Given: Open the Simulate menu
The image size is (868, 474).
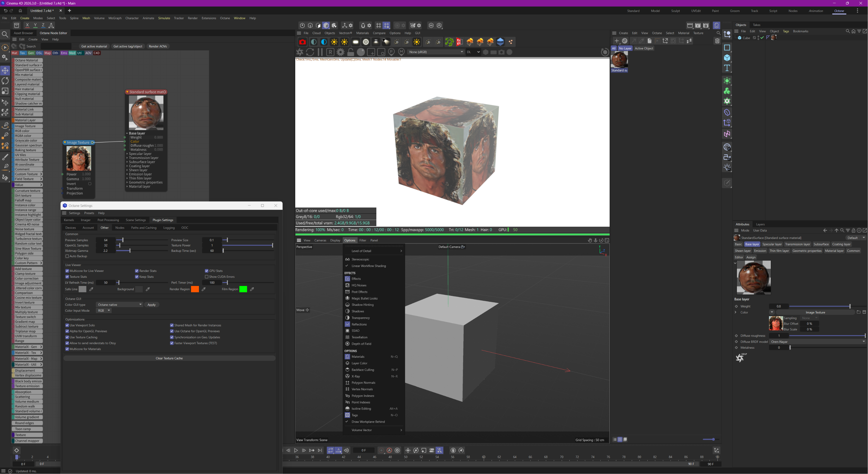Looking at the screenshot, I should coord(164,18).
